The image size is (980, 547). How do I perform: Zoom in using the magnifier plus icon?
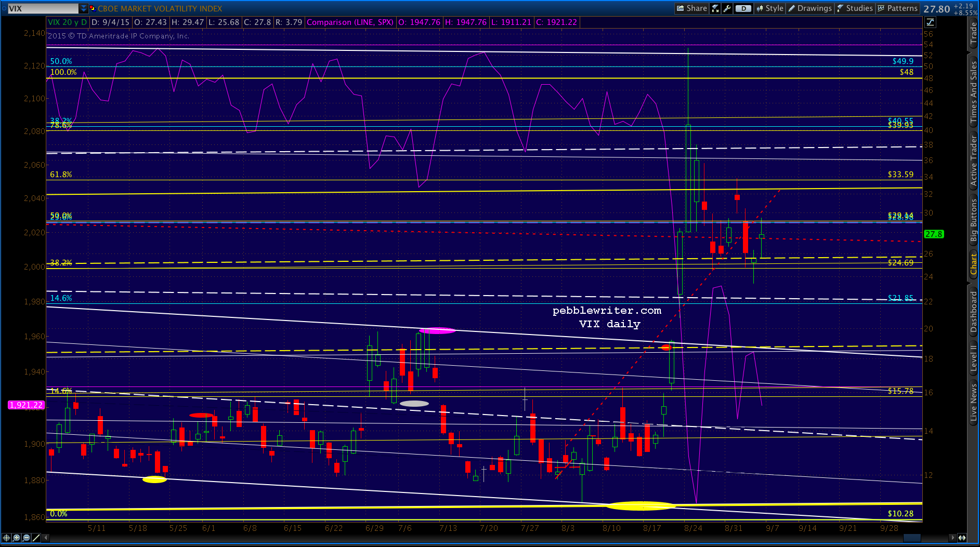pyautogui.click(x=16, y=538)
